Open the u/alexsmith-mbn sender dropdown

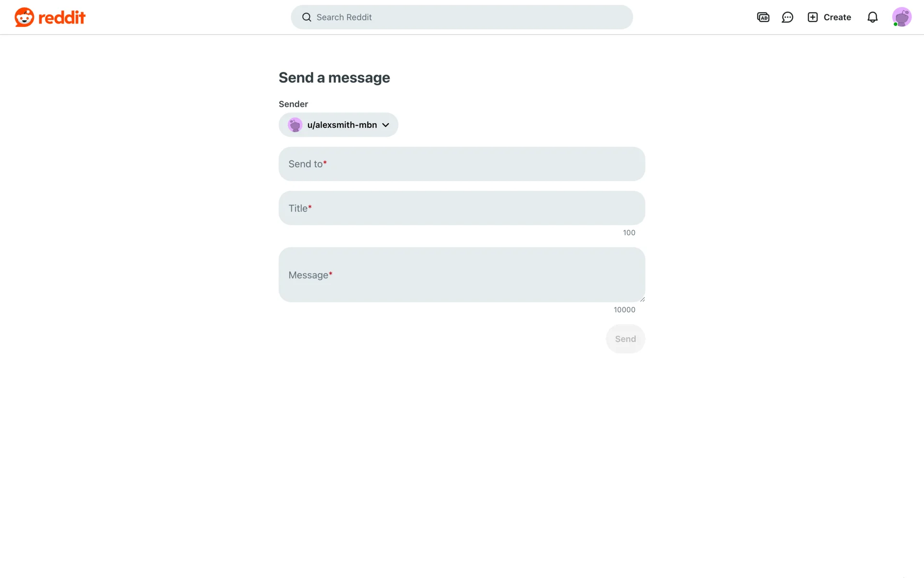(338, 125)
